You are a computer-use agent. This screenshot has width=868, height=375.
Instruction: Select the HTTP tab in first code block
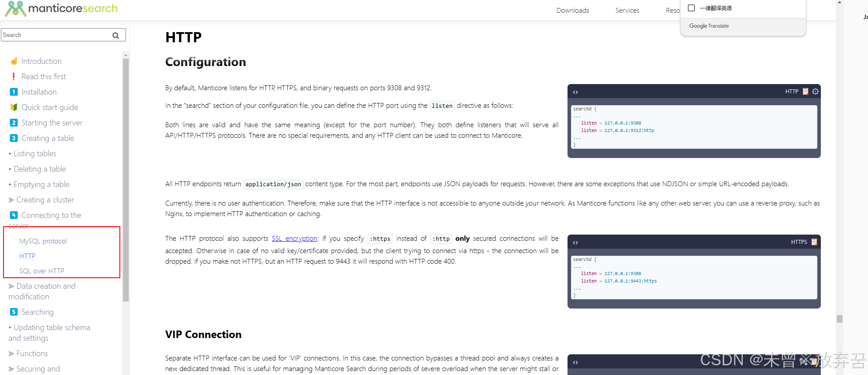[791, 92]
